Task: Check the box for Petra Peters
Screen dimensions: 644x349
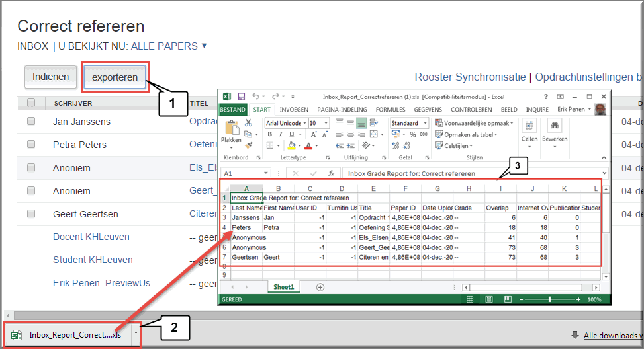Action: [31, 144]
